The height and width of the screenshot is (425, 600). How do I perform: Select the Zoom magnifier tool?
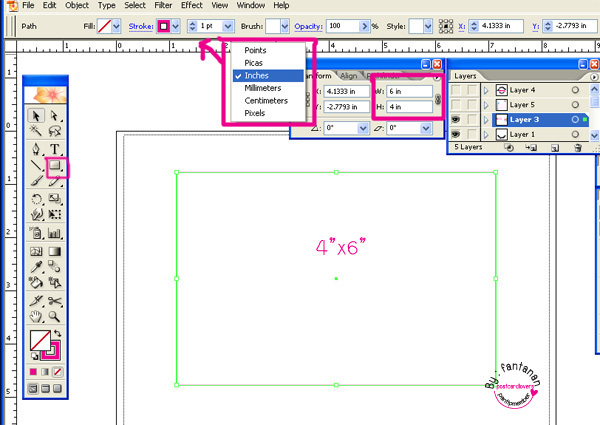click(55, 316)
